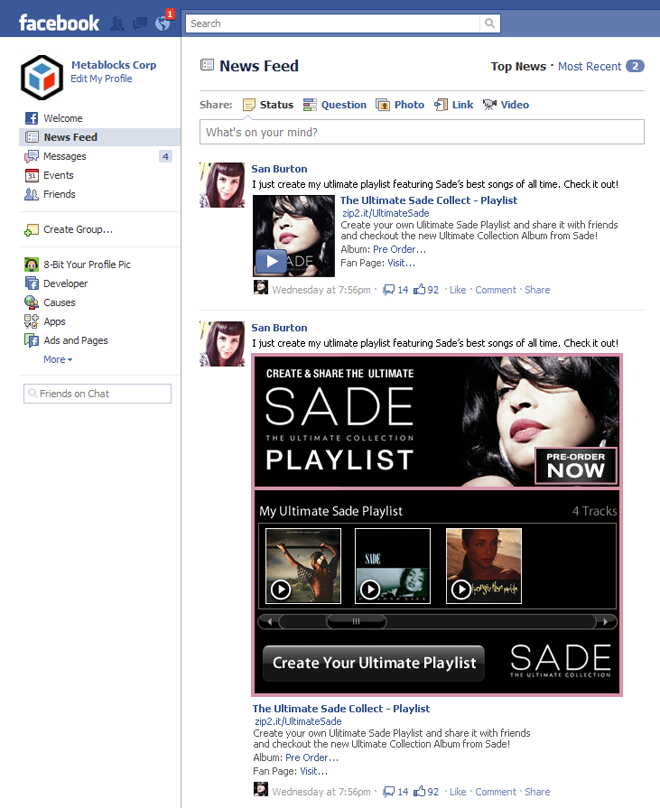Click the facebook logo
This screenshot has height=808, width=660.
[59, 23]
